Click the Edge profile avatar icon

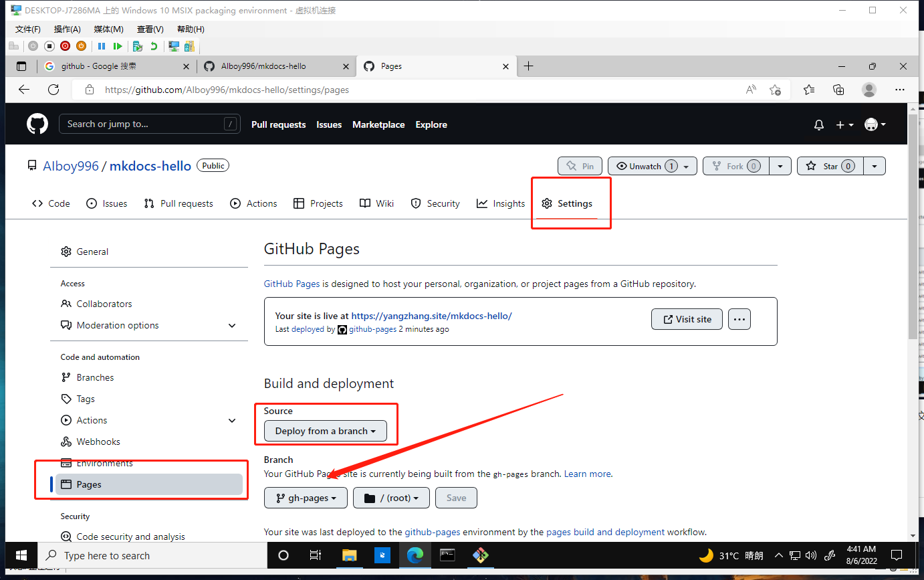(869, 90)
